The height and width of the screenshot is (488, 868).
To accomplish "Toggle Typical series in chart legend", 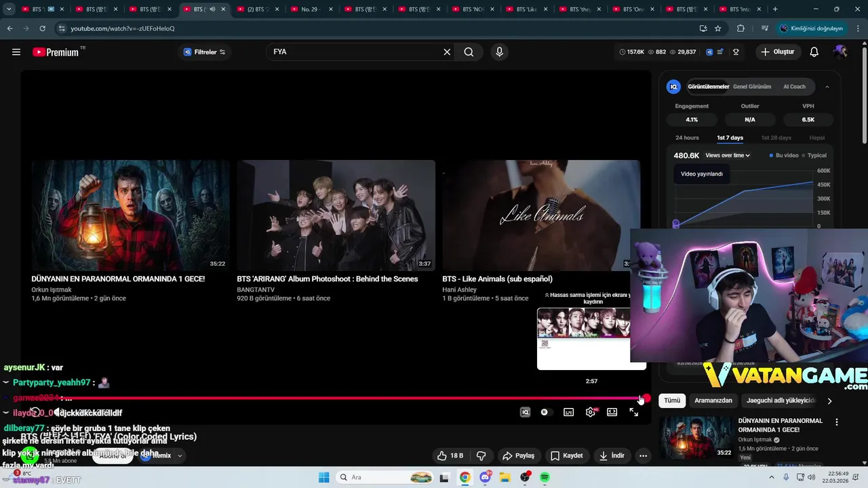I will [814, 155].
